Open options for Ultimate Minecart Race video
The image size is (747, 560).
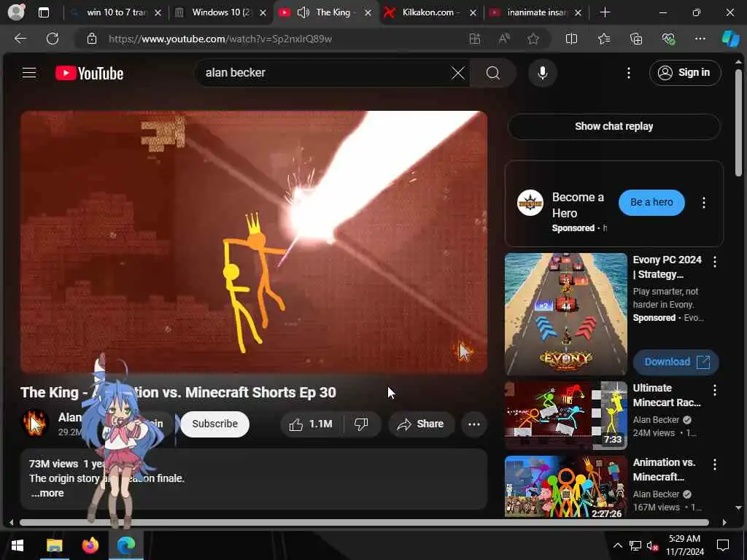click(715, 390)
